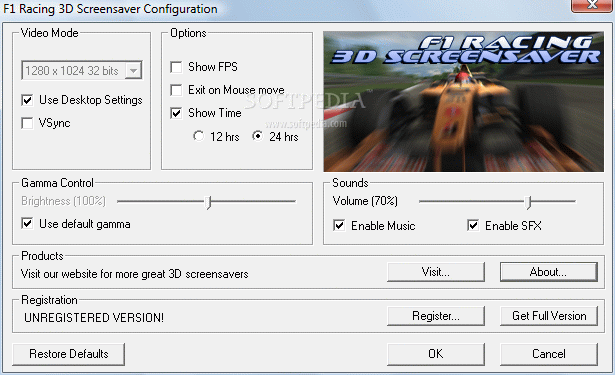Click Restore Defaults

tap(69, 354)
